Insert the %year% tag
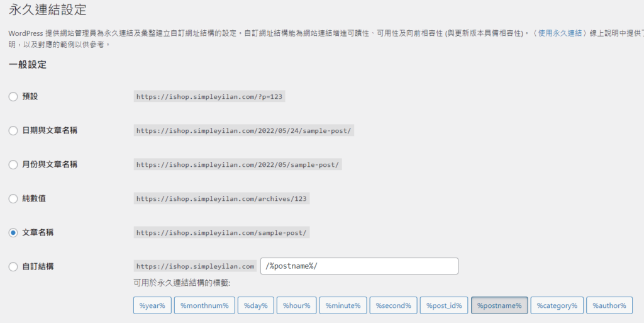The height and width of the screenshot is (323, 644). pos(152,305)
